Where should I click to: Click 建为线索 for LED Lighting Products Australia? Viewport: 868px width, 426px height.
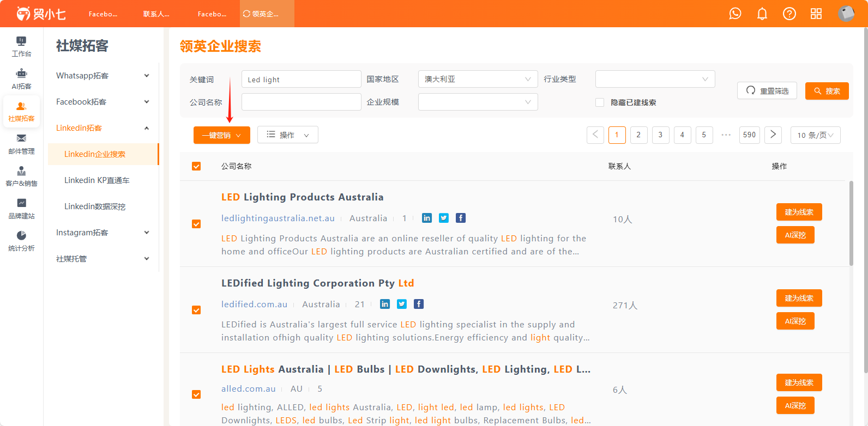[799, 212]
